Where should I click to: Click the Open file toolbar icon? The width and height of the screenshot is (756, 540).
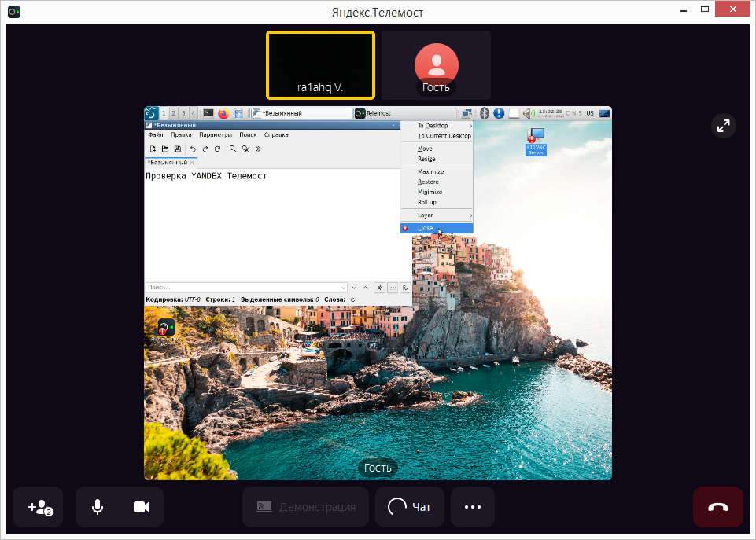pos(165,149)
